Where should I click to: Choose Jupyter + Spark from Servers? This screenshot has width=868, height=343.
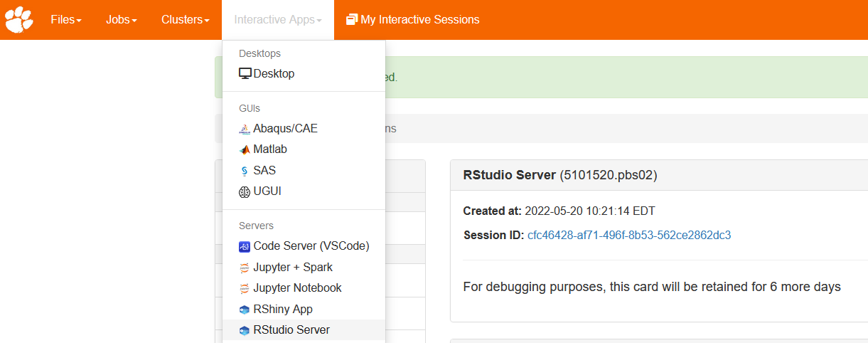[304, 268]
